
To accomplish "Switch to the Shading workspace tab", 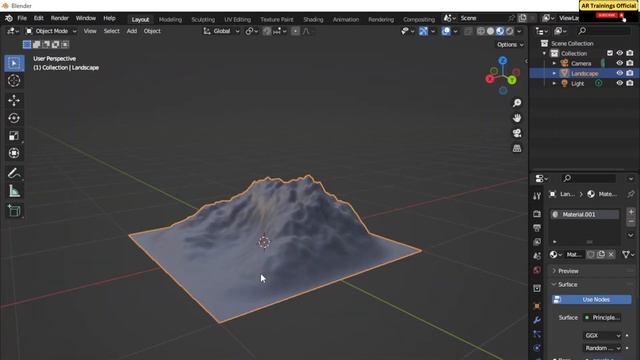I will [x=313, y=19].
